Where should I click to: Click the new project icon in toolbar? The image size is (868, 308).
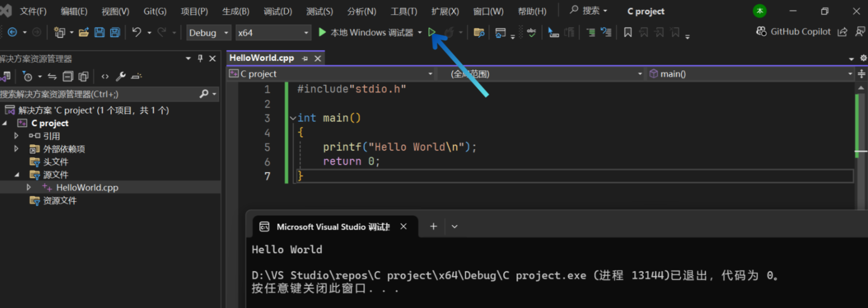59,32
